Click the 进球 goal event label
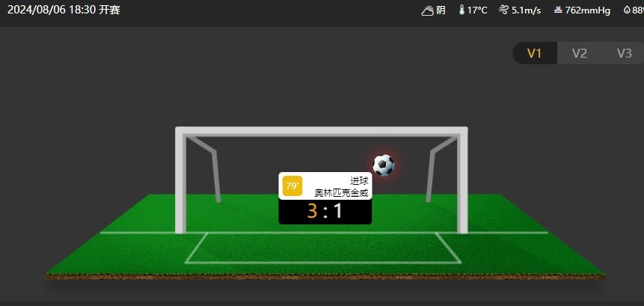The height and width of the screenshot is (306, 644). 359,181
